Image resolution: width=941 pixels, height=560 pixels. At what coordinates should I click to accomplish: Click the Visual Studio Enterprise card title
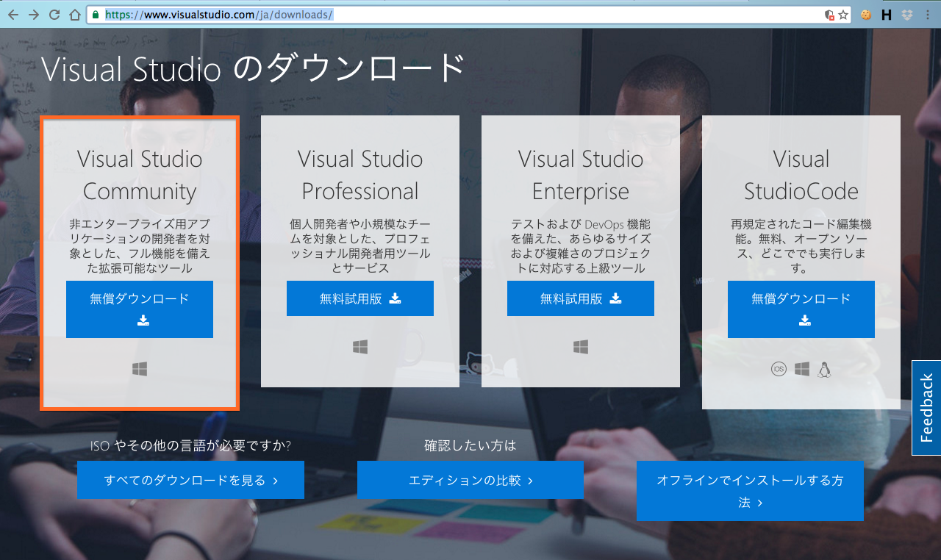pyautogui.click(x=581, y=175)
